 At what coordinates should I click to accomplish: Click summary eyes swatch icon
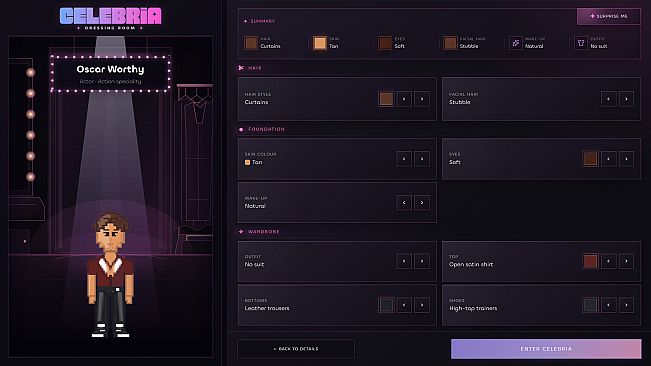pos(385,43)
